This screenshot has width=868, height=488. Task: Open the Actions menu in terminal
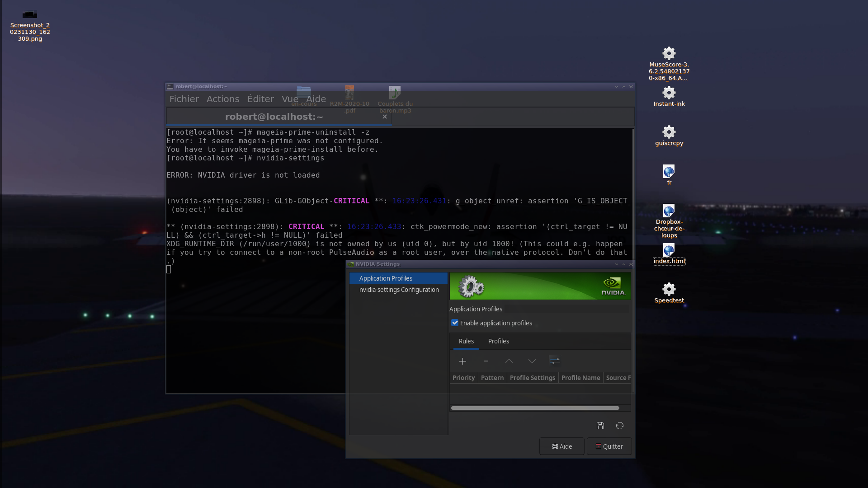click(223, 99)
